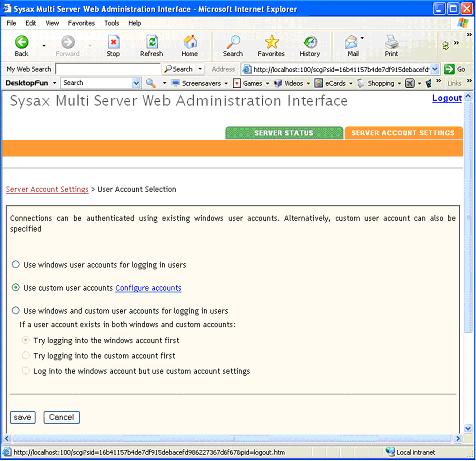Click the save button

pos(23,417)
